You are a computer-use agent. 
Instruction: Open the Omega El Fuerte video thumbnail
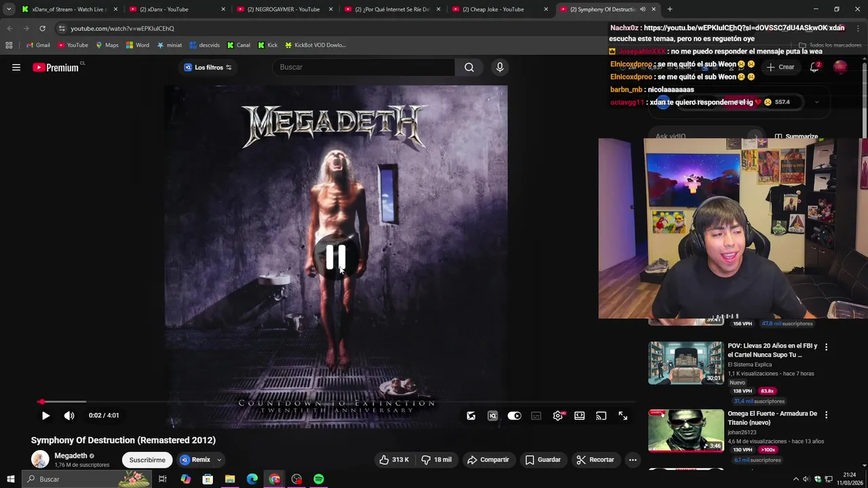[686, 430]
